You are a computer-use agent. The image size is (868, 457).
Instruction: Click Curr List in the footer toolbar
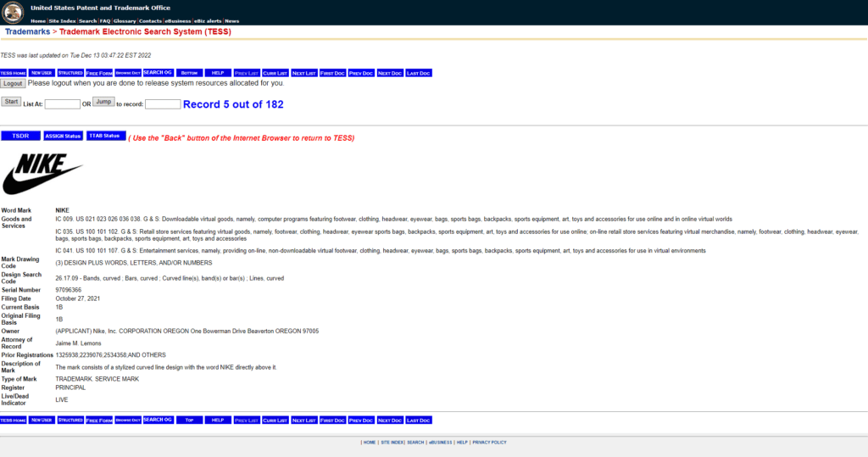275,421
